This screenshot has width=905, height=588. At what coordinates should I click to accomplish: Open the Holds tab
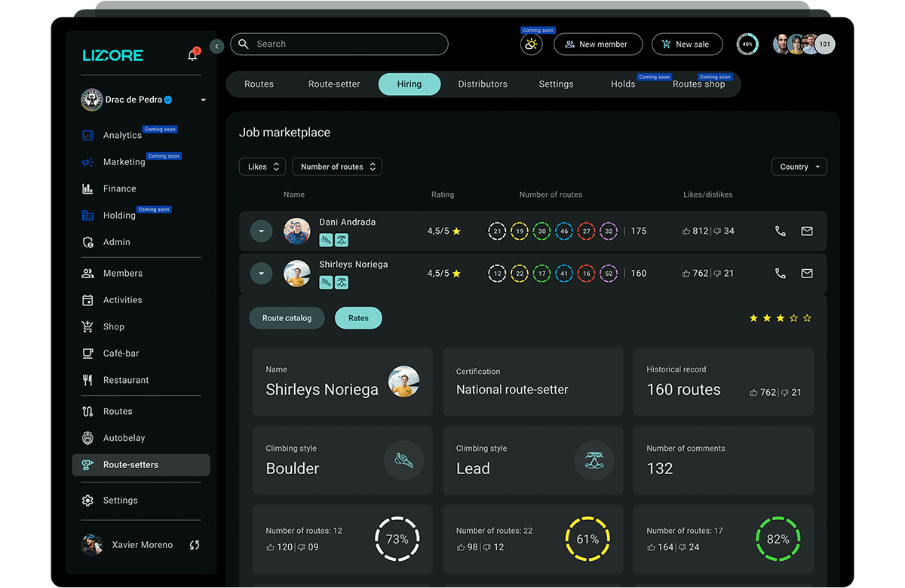pyautogui.click(x=623, y=84)
